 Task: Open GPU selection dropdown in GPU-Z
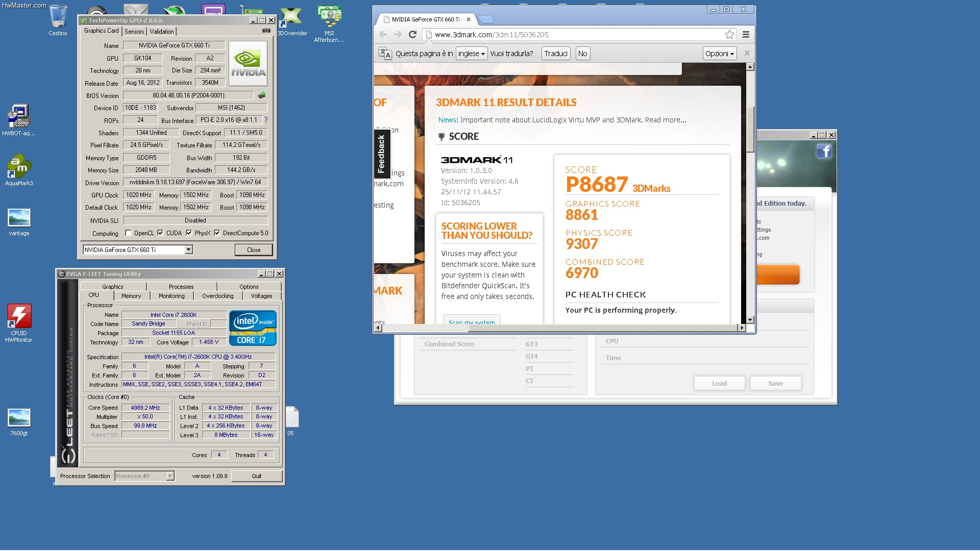coord(188,249)
